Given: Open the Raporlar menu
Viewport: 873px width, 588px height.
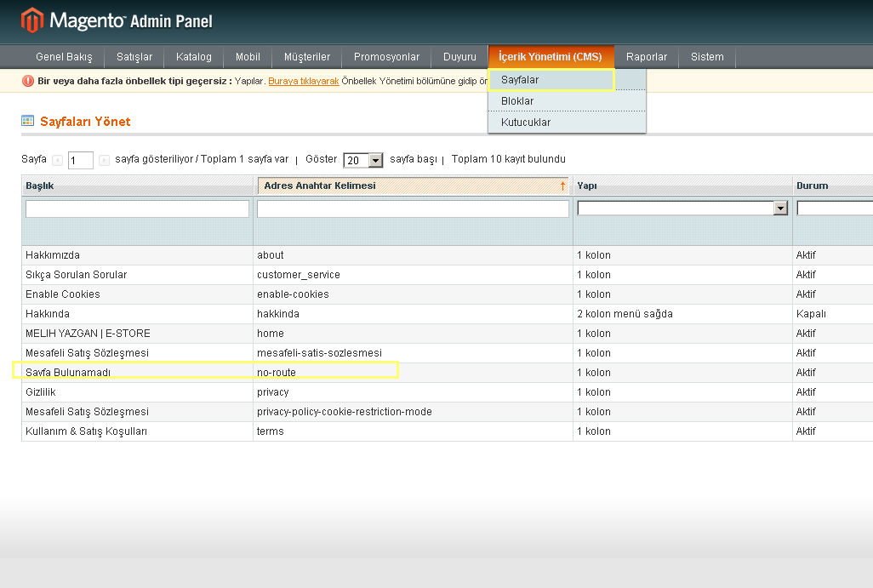Looking at the screenshot, I should (647, 57).
